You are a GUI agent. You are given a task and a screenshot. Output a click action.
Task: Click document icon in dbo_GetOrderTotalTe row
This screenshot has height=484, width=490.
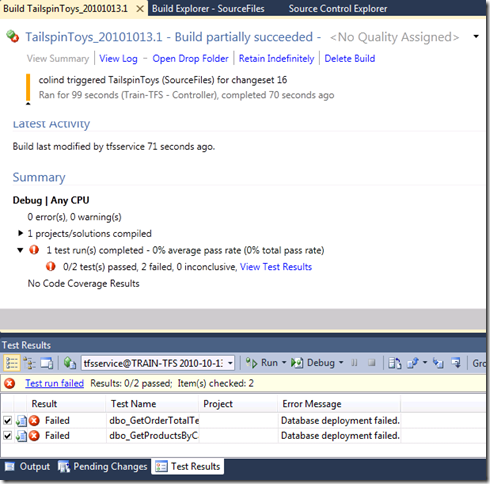tap(21, 421)
